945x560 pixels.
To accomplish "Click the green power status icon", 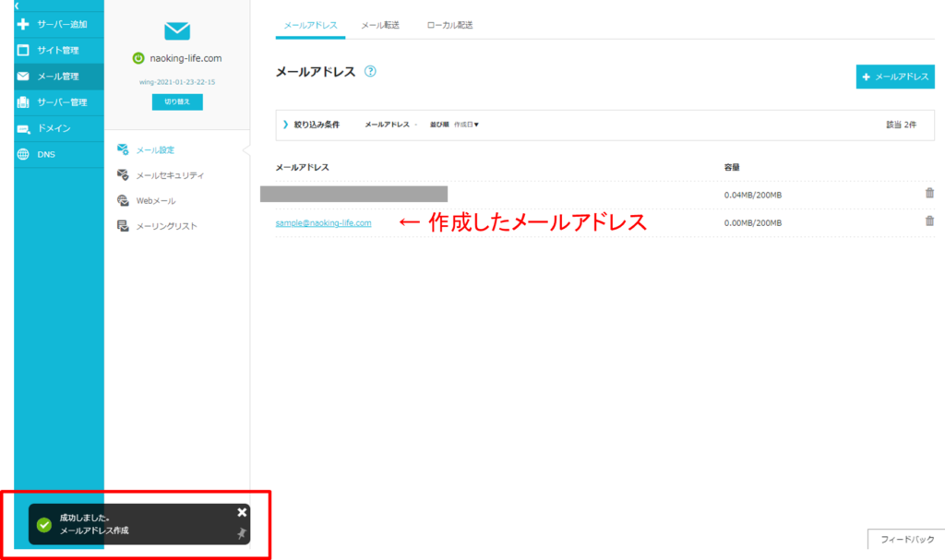I will pyautogui.click(x=138, y=58).
